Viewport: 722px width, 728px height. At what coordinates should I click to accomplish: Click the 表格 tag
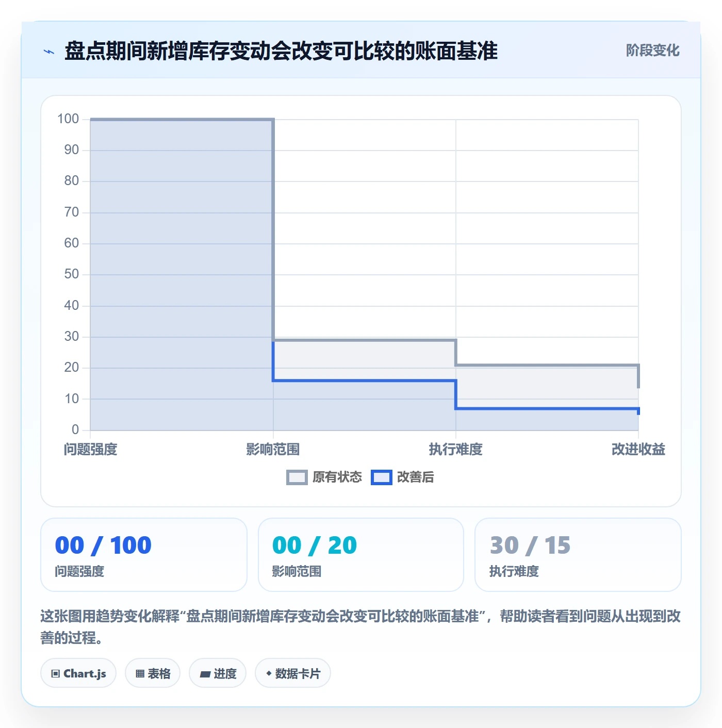coord(153,673)
